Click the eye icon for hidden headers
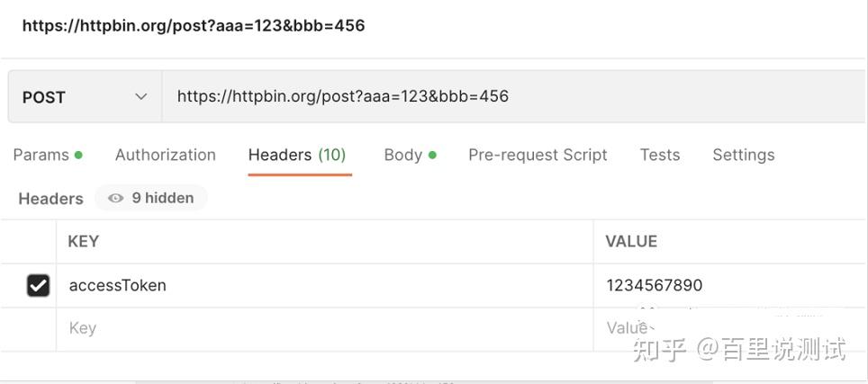 tap(115, 198)
